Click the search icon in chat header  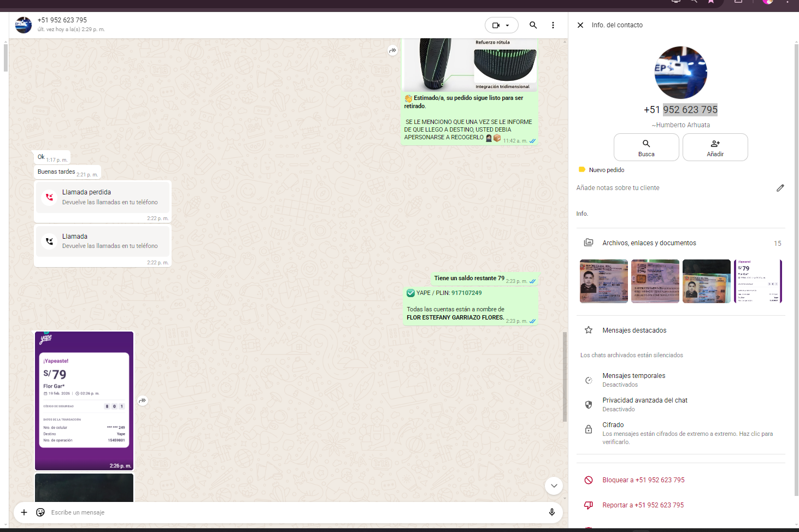click(533, 25)
